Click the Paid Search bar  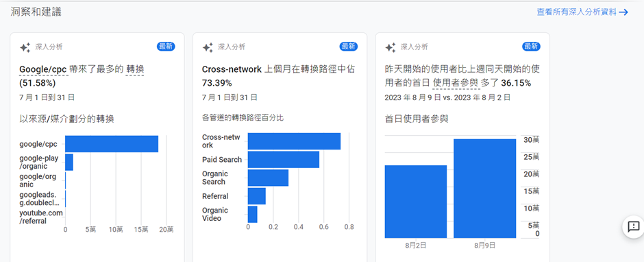284,160
